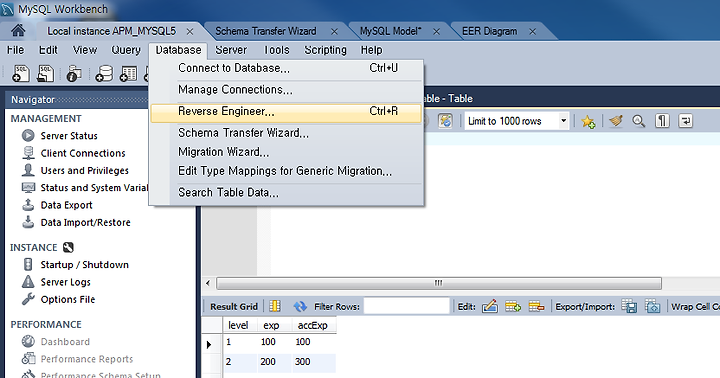Viewport: 720px width, 378px height.
Task: Insert a new row icon
Action: 513,306
